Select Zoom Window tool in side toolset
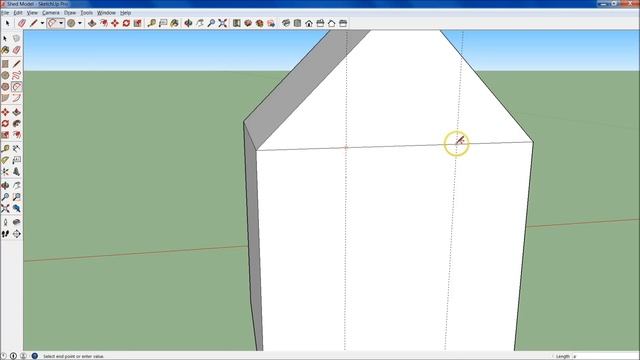This screenshot has width=640, height=360. click(16, 197)
